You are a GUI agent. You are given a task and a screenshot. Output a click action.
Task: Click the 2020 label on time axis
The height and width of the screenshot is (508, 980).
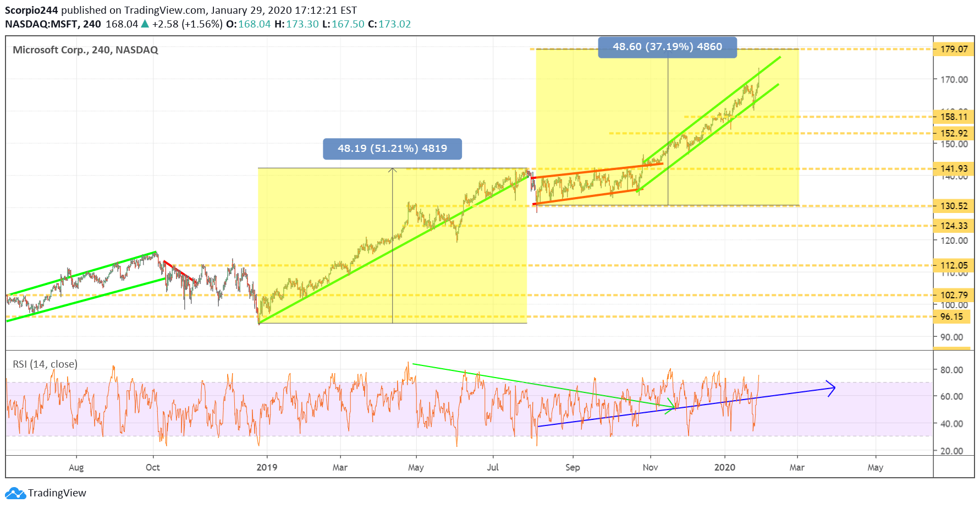click(725, 468)
